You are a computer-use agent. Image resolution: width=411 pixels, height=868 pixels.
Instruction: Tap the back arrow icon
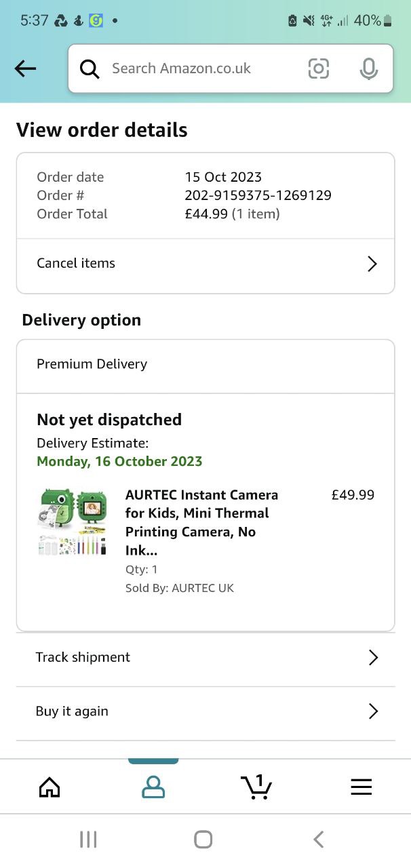pyautogui.click(x=26, y=68)
